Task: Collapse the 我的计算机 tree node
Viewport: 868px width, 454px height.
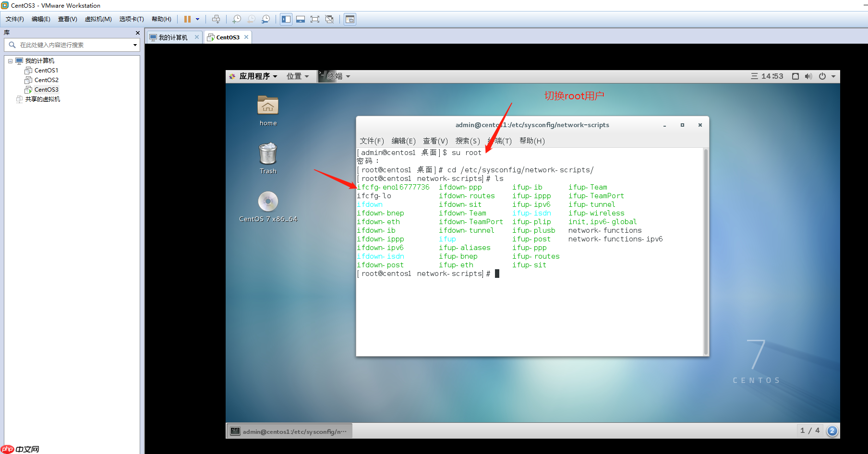Action: point(10,61)
